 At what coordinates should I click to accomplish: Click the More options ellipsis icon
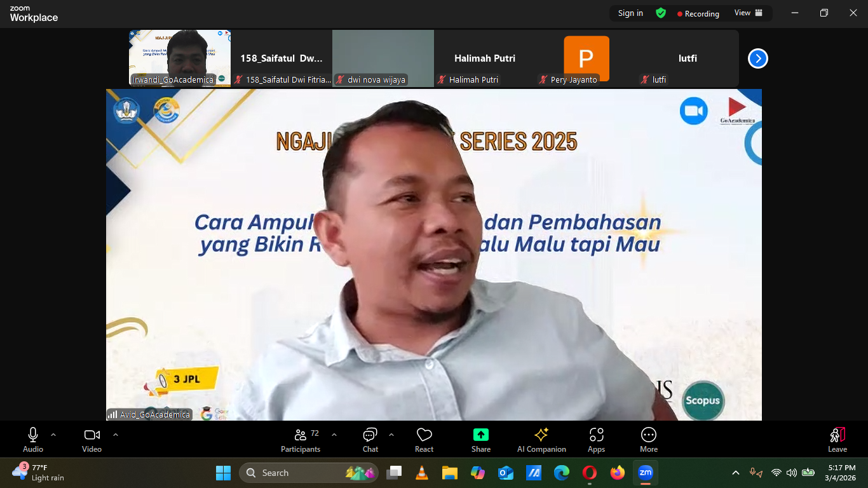(648, 435)
